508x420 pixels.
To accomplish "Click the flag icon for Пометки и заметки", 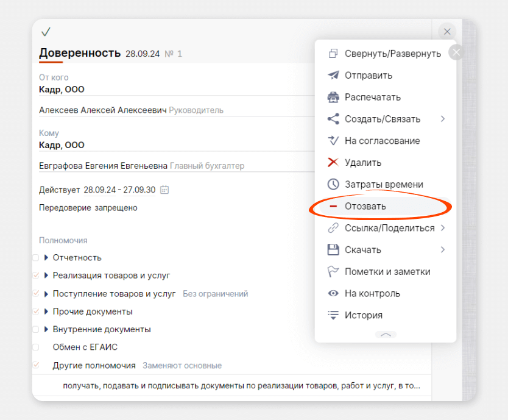I will pos(333,272).
